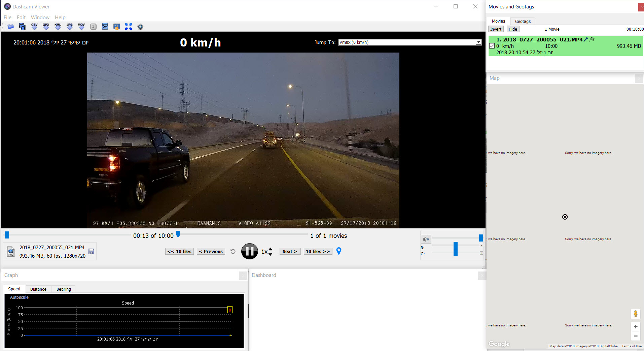Click the MOV export icon
The height and width of the screenshot is (351, 644).
(x=81, y=27)
